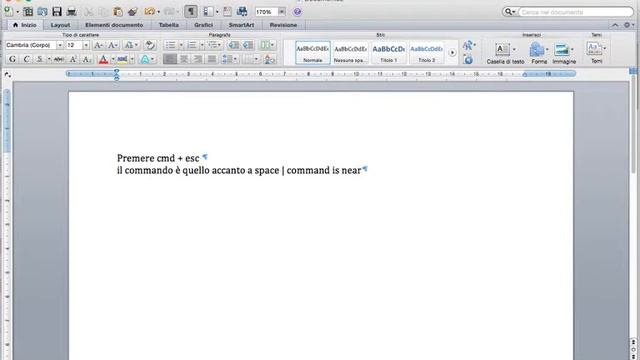Click the Print icon
The image size is (640, 360).
tap(71, 11)
